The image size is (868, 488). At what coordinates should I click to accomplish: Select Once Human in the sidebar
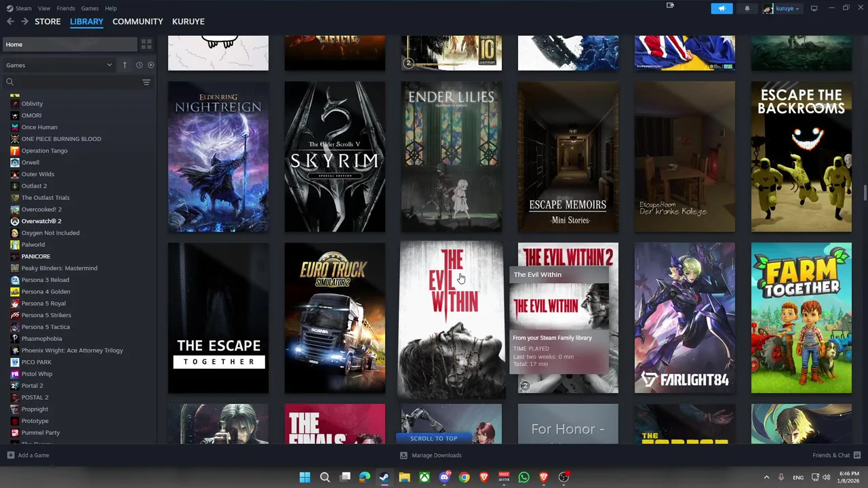click(x=39, y=127)
